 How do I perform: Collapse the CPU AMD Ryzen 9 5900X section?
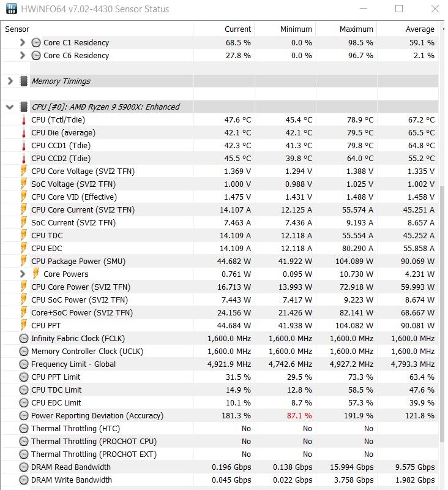coord(10,107)
